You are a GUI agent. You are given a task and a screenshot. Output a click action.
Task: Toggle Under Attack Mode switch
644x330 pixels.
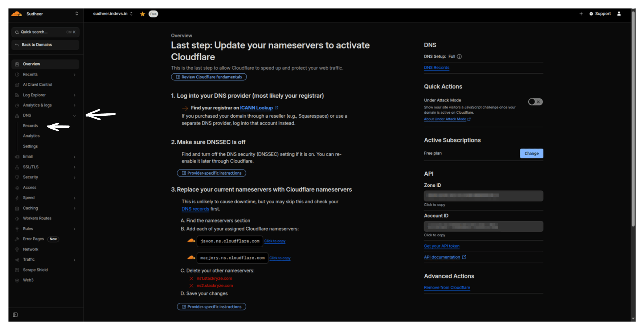535,102
